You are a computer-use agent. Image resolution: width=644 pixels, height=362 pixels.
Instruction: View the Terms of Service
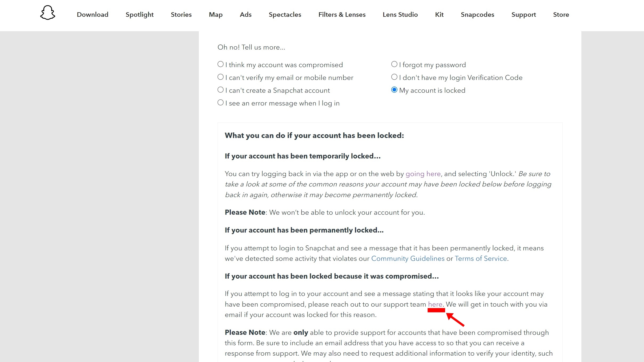pos(480,258)
